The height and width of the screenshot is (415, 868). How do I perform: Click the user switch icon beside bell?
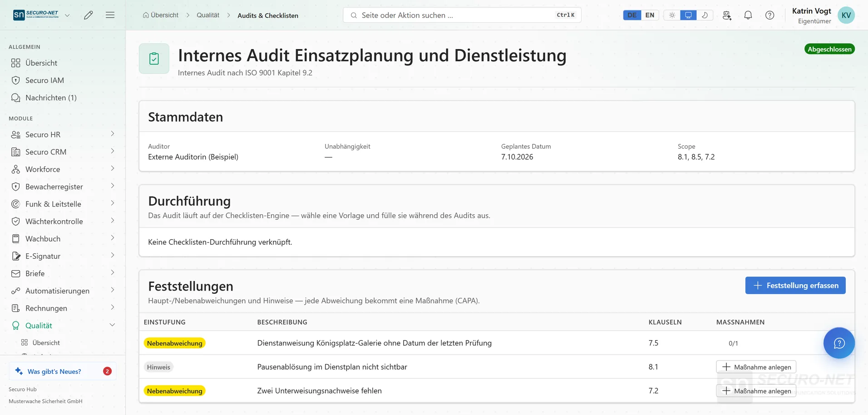pos(727,15)
